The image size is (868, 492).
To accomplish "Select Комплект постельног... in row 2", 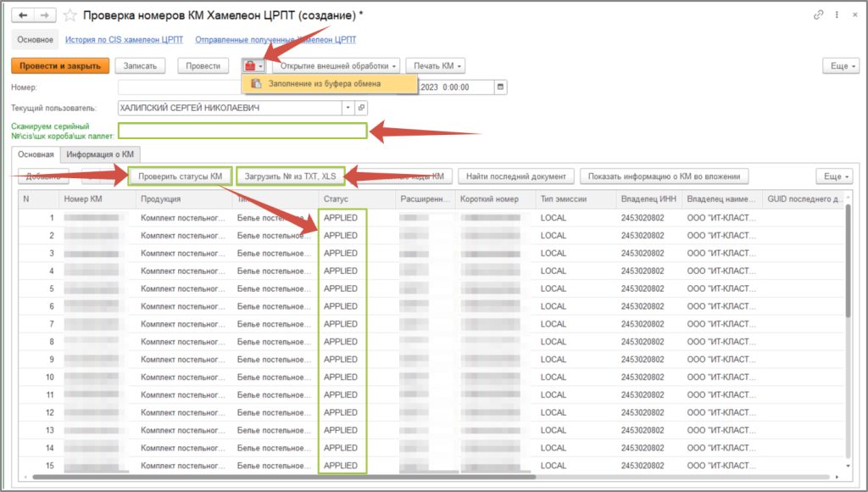I will click(x=183, y=236).
